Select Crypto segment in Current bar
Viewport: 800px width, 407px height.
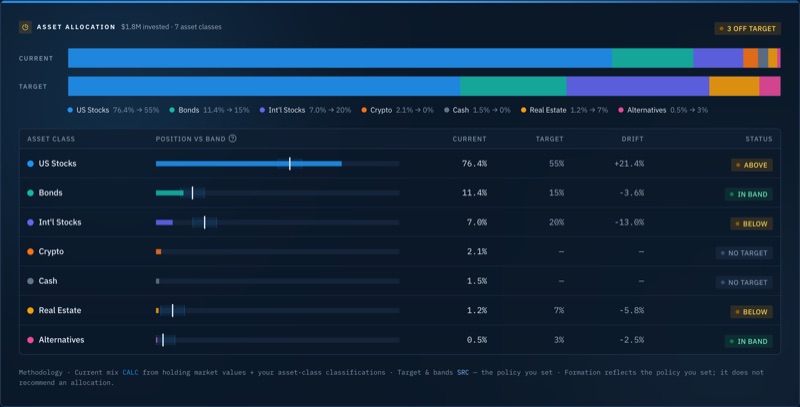pyautogui.click(x=751, y=58)
